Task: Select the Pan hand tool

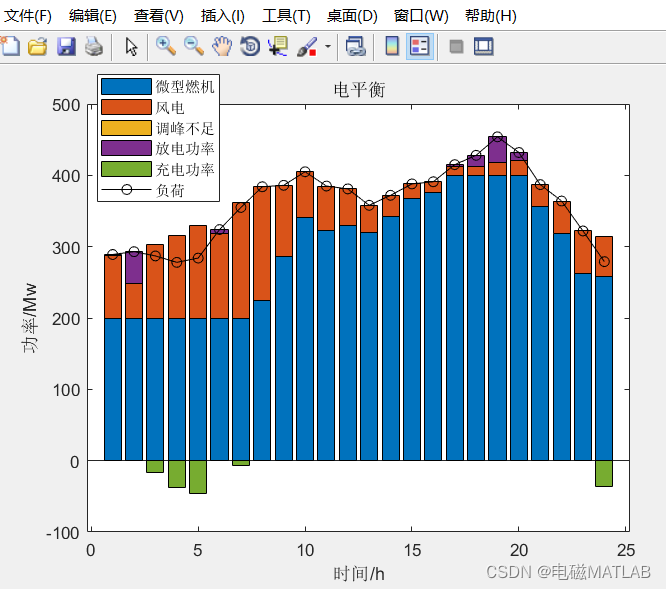Action: (x=222, y=46)
